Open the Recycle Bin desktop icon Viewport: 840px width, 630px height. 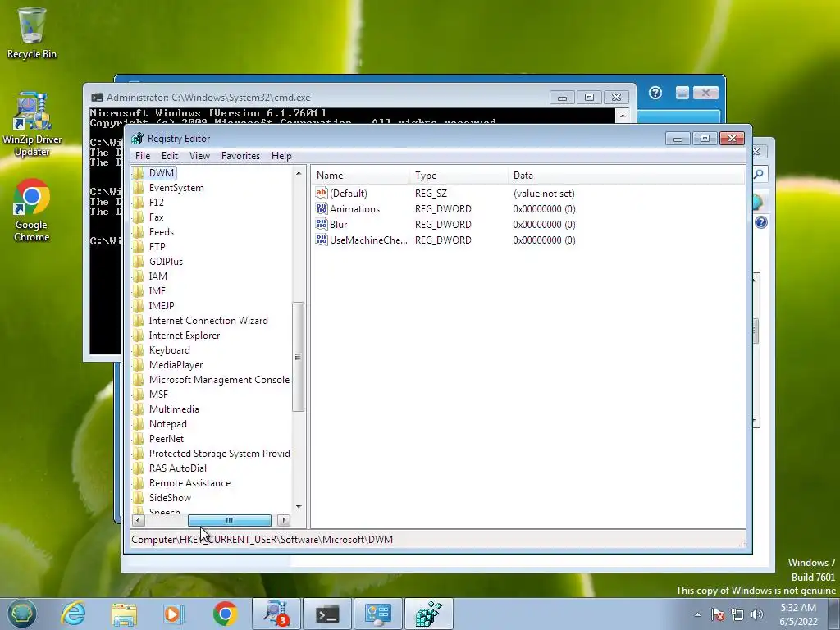click(x=32, y=32)
